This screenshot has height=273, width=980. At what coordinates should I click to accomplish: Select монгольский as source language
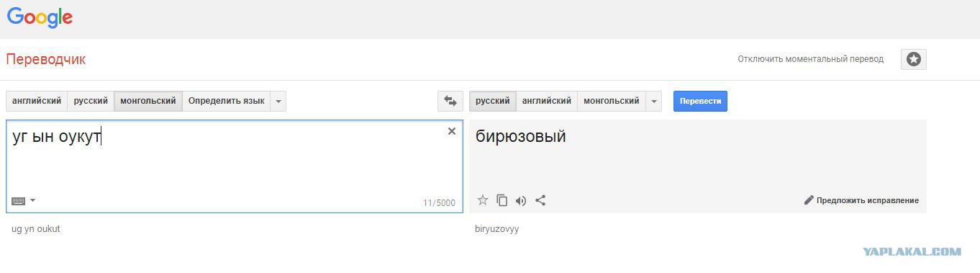coord(148,101)
